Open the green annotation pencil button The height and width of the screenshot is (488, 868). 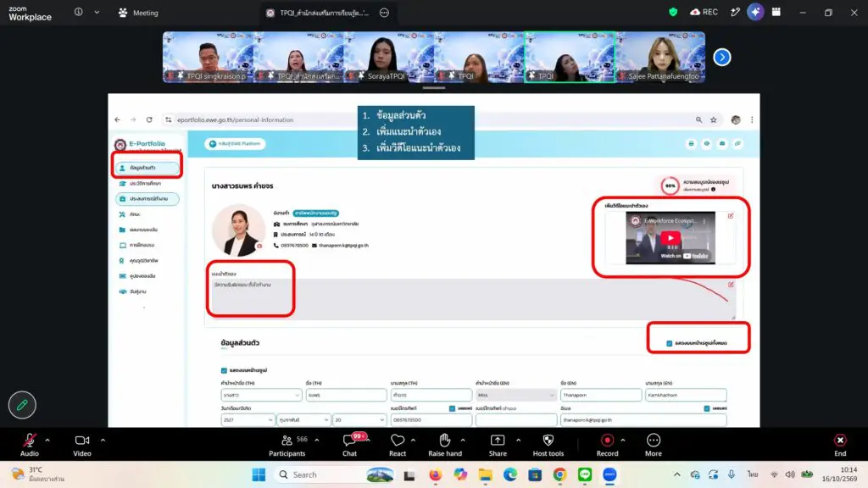click(22, 405)
